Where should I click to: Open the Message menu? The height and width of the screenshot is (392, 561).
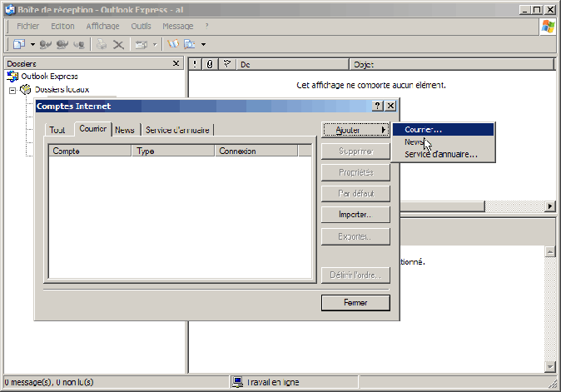[178, 26]
